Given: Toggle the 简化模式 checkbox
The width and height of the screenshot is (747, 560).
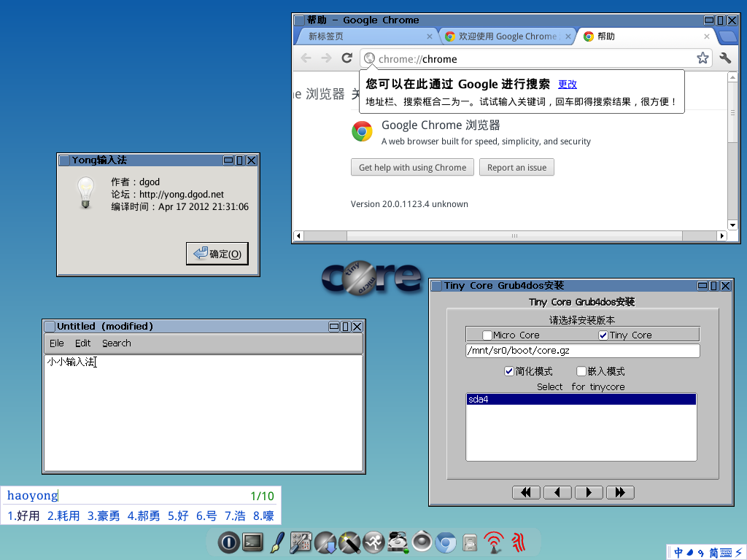Looking at the screenshot, I should 508,371.
